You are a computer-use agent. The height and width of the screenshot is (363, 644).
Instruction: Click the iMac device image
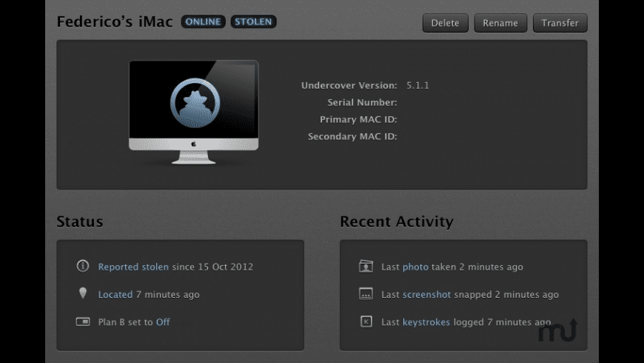click(193, 112)
